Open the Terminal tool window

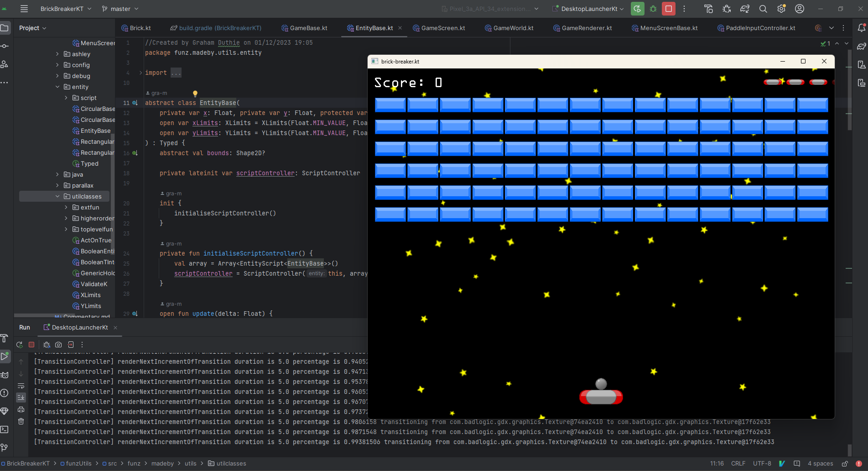tap(5, 429)
